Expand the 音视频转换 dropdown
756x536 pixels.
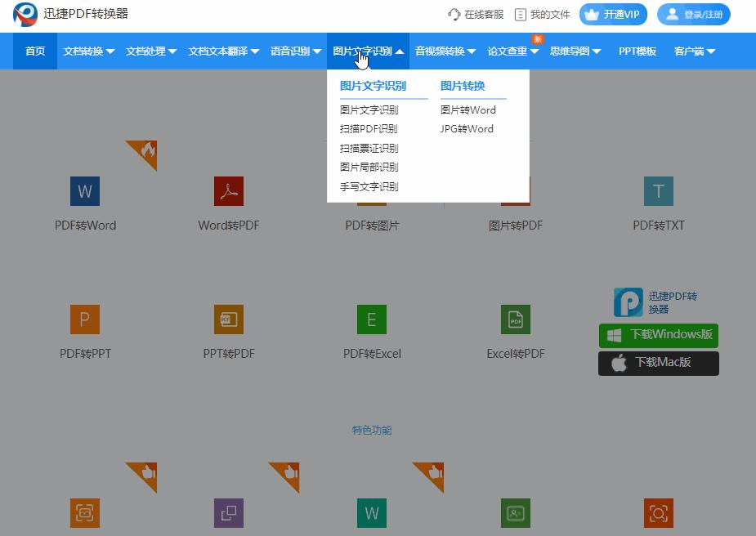pos(442,50)
